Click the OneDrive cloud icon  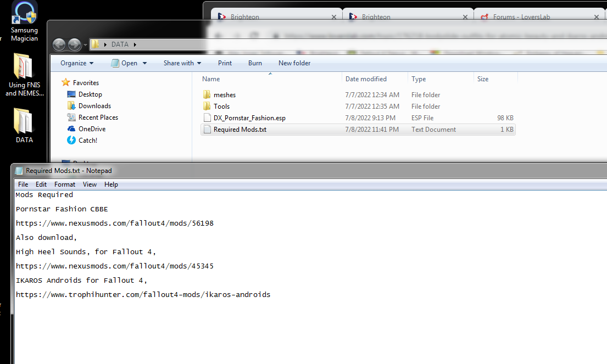(71, 129)
